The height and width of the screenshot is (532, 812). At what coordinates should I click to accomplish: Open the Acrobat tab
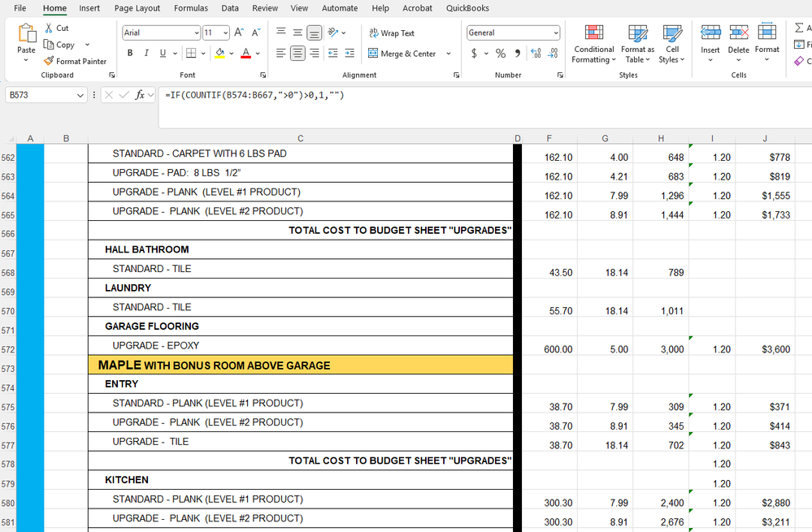418,8
